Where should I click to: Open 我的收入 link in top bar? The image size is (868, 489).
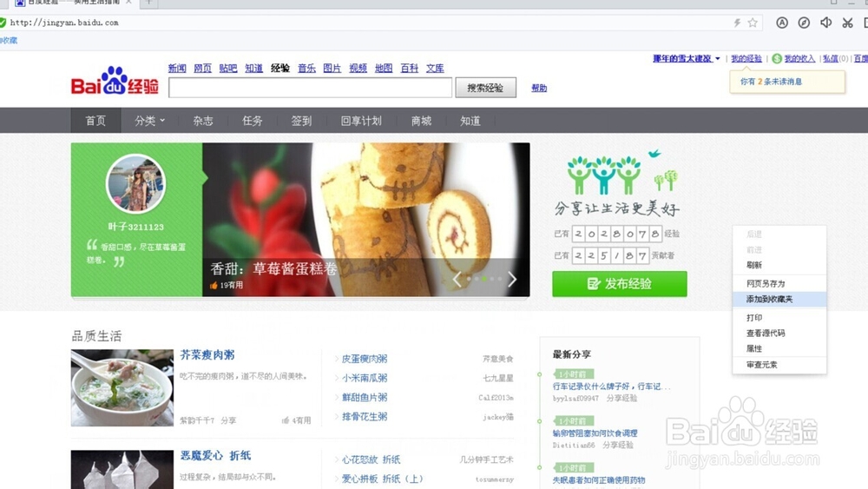coord(800,59)
